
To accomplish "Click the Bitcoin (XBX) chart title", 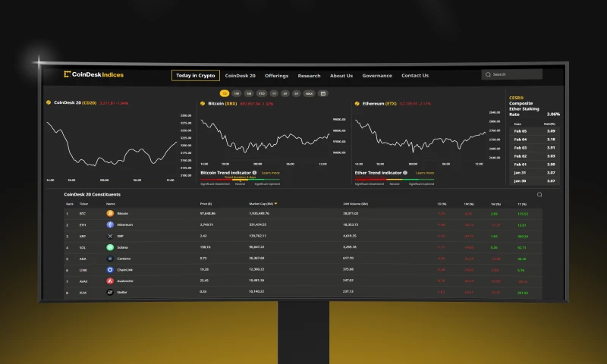I will click(222, 103).
